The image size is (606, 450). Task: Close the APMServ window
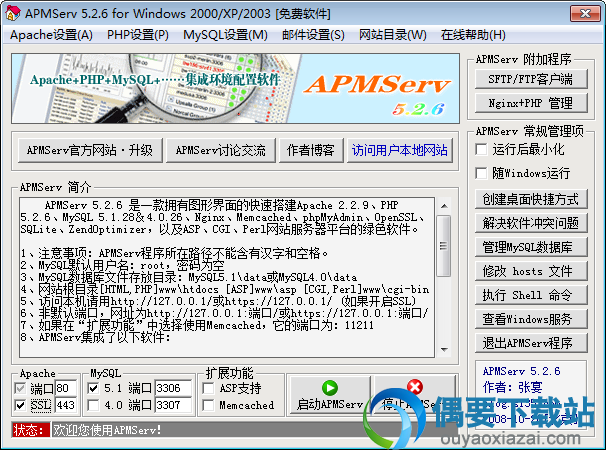pos(585,14)
